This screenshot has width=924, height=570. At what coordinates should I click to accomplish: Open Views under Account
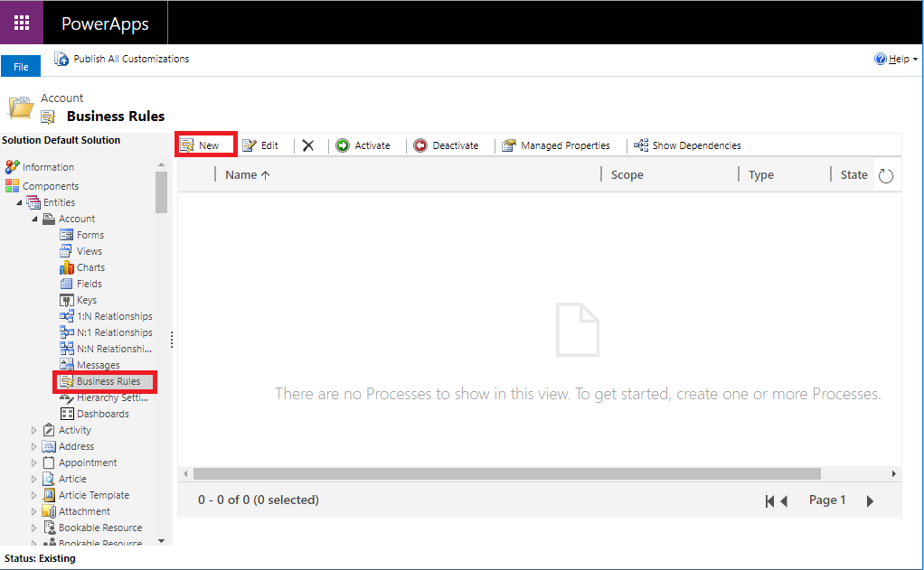pyautogui.click(x=90, y=251)
